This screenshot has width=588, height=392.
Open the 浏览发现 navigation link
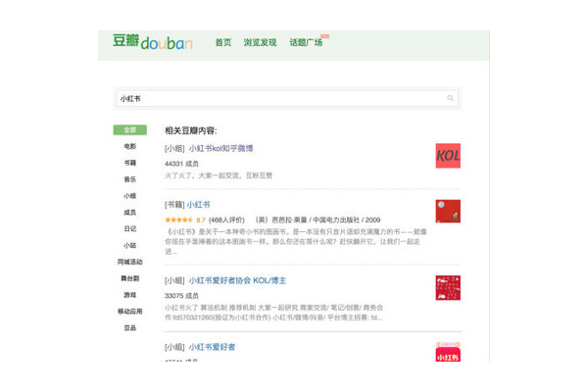260,42
